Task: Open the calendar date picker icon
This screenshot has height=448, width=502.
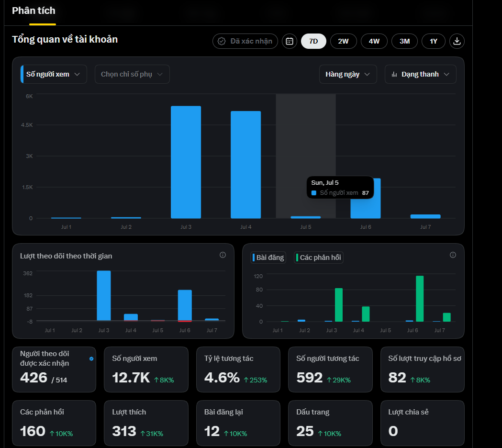Action: click(290, 41)
